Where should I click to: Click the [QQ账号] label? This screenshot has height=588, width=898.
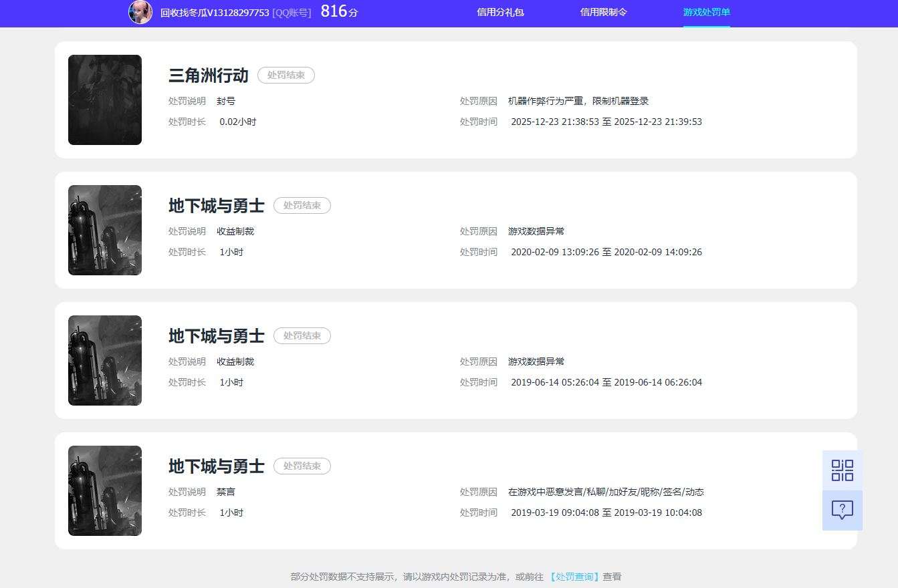pyautogui.click(x=292, y=13)
